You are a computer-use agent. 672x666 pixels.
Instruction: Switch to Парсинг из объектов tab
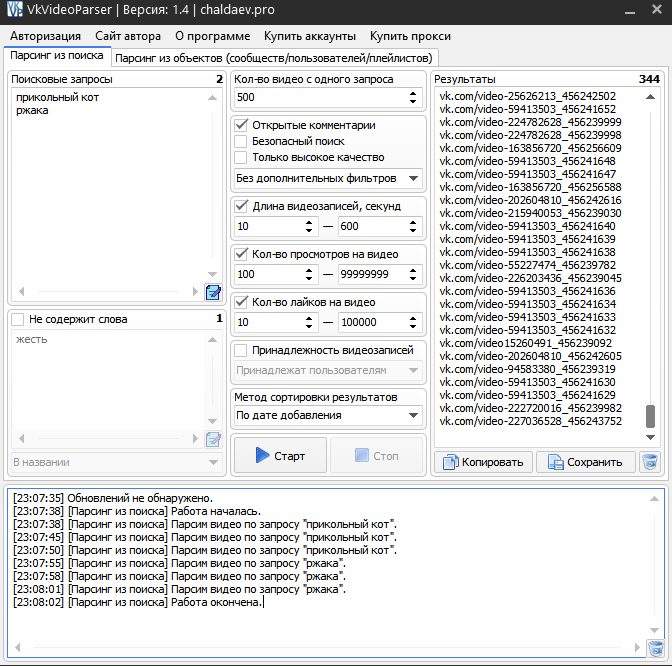click(x=274, y=57)
